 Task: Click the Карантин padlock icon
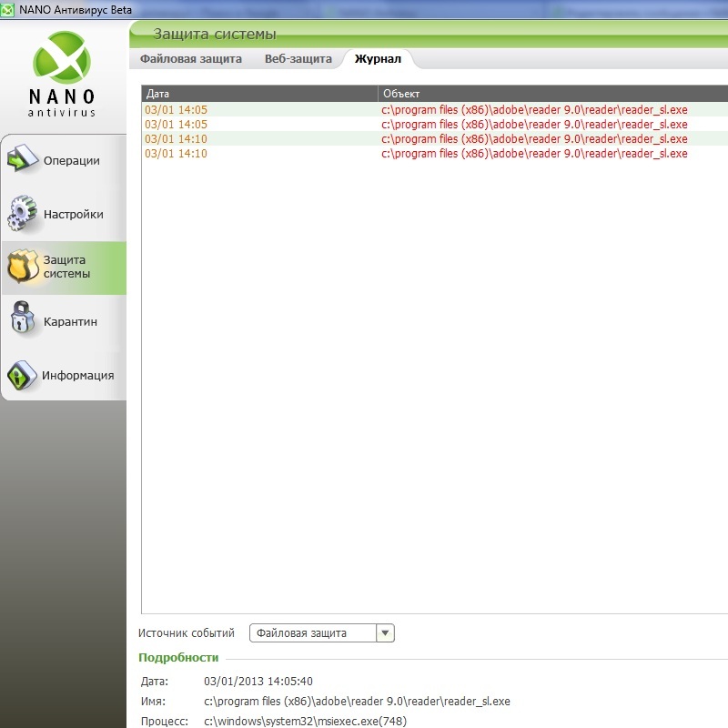point(22,321)
